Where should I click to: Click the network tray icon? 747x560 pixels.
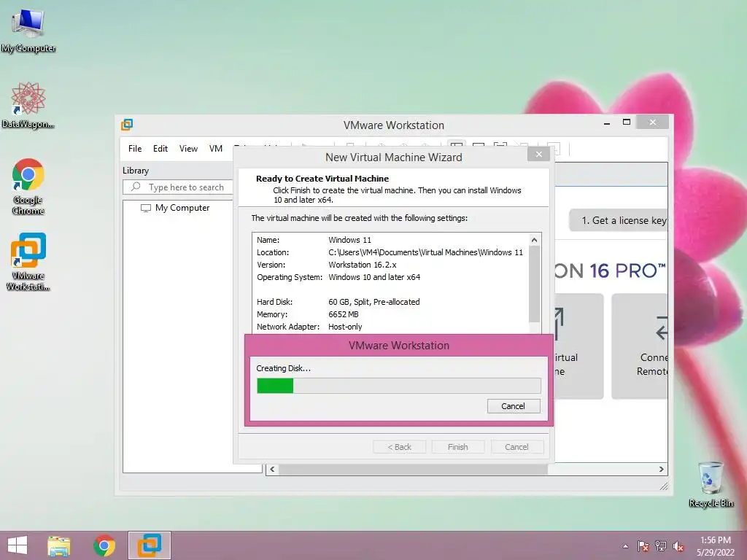coord(661,546)
